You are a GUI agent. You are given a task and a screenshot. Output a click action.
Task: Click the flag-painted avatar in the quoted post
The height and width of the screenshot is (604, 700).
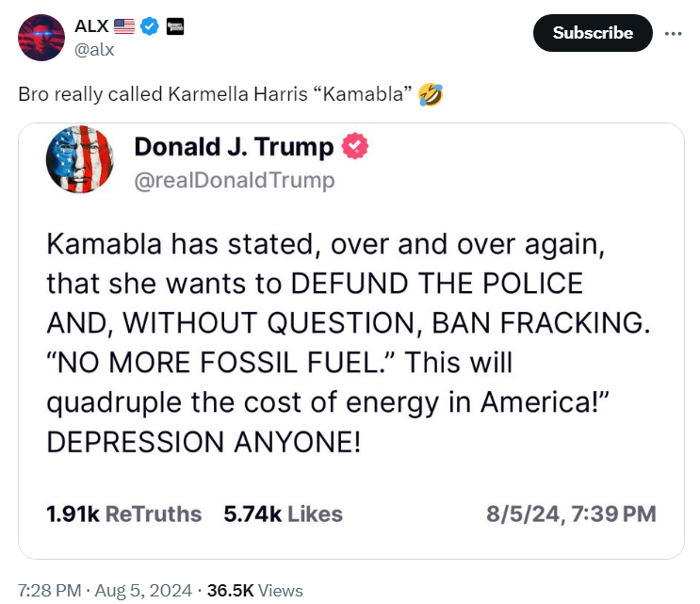pyautogui.click(x=80, y=159)
